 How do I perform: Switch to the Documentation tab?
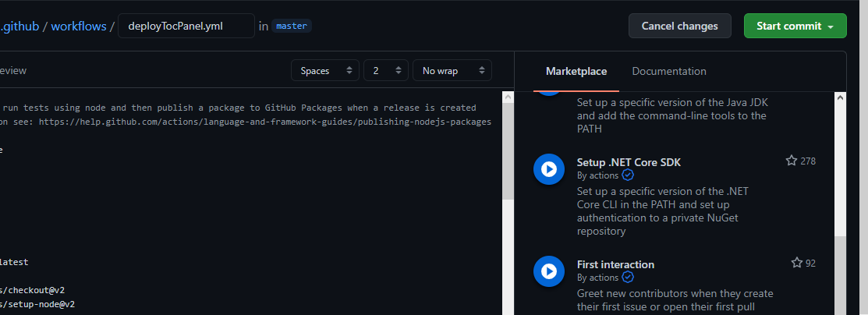click(x=668, y=72)
